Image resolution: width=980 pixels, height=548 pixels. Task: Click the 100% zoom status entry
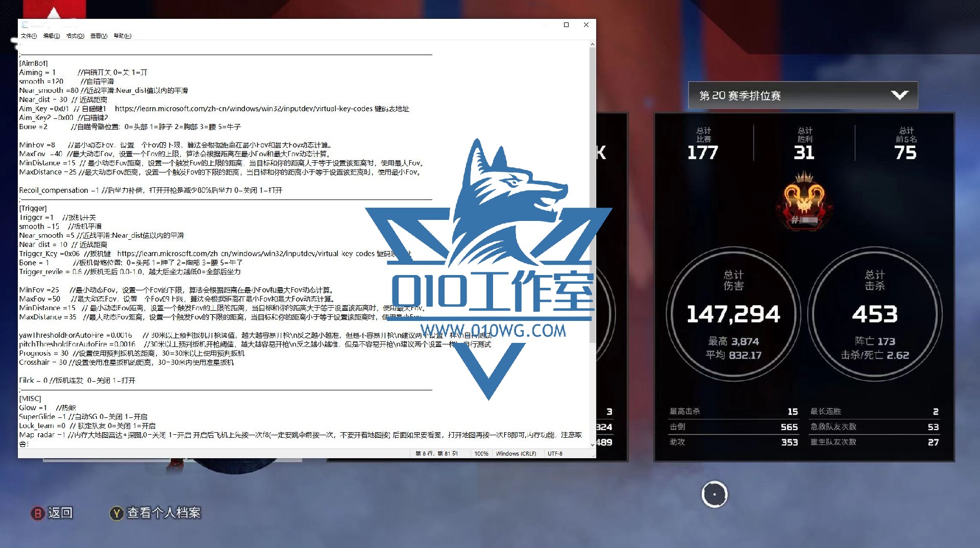click(481, 454)
